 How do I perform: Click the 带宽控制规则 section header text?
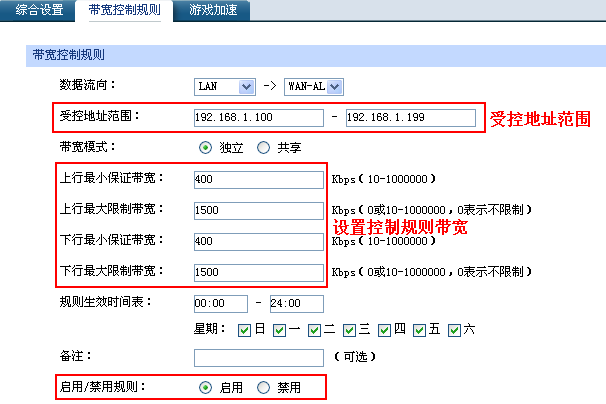(x=68, y=55)
